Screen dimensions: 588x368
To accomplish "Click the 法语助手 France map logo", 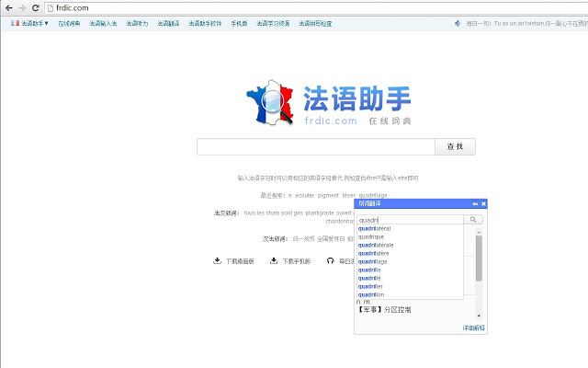I will (269, 102).
